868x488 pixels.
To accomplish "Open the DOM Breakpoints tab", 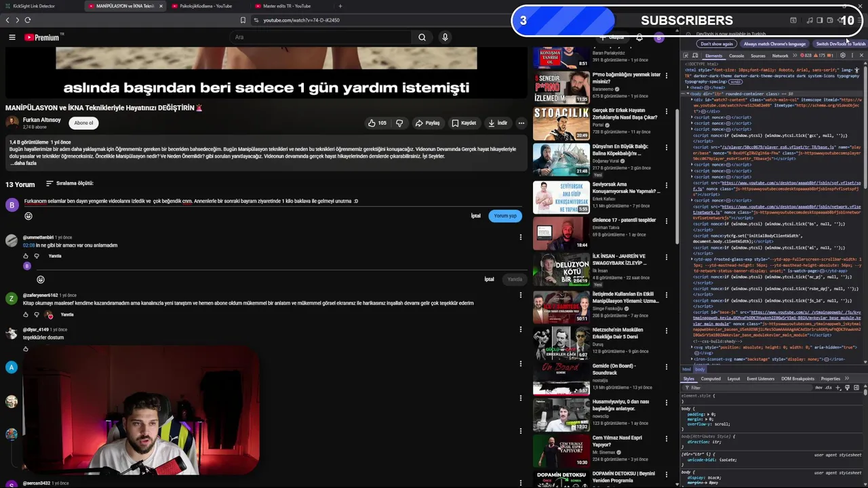I will 798,379.
